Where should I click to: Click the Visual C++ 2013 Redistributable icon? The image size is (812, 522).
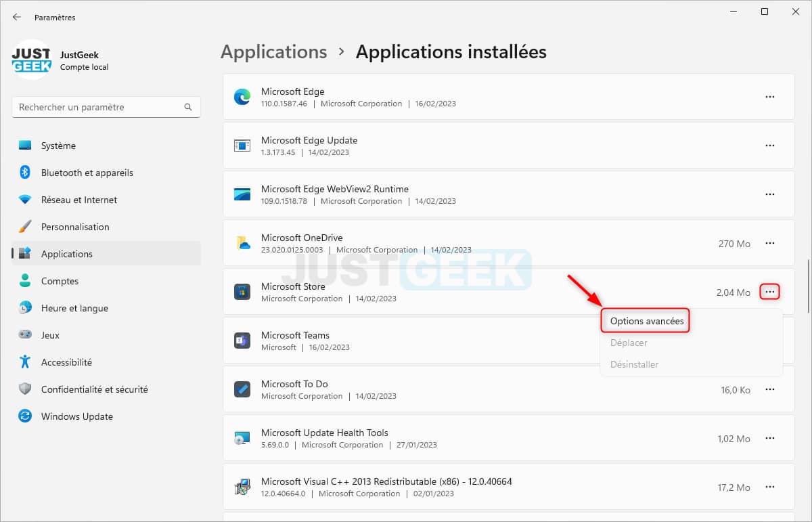tap(242, 487)
